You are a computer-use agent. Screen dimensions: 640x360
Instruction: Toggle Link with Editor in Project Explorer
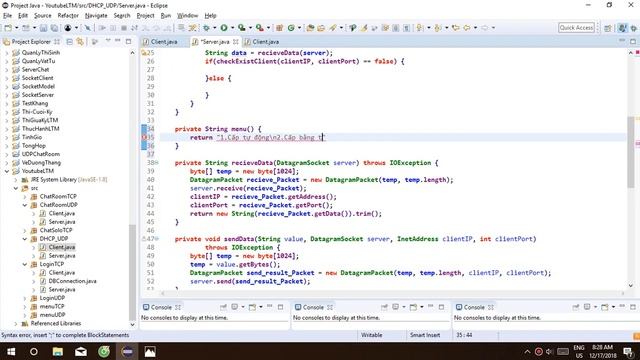tap(80, 42)
